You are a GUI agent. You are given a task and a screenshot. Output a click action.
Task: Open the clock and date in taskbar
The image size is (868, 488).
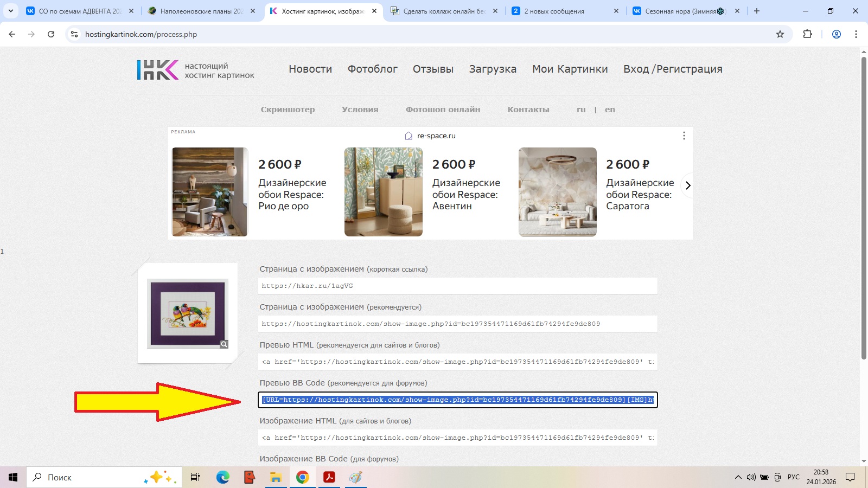point(821,477)
